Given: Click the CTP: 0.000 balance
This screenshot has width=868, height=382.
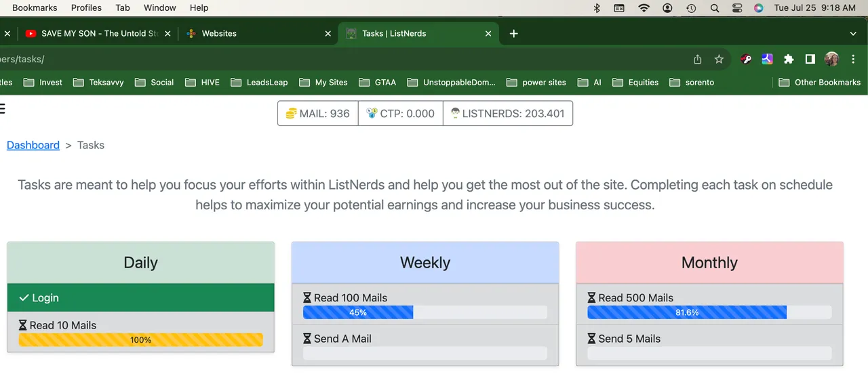Looking at the screenshot, I should [x=400, y=113].
